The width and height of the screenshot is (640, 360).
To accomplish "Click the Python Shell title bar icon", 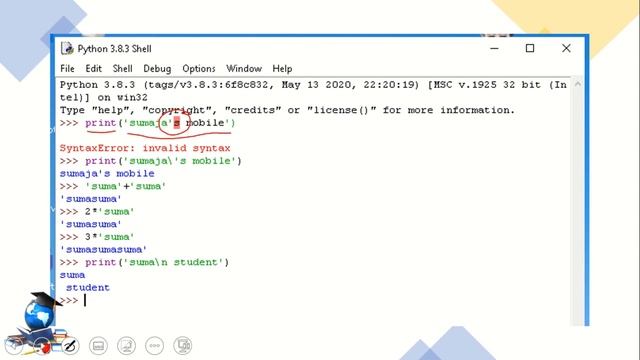I will (x=67, y=49).
